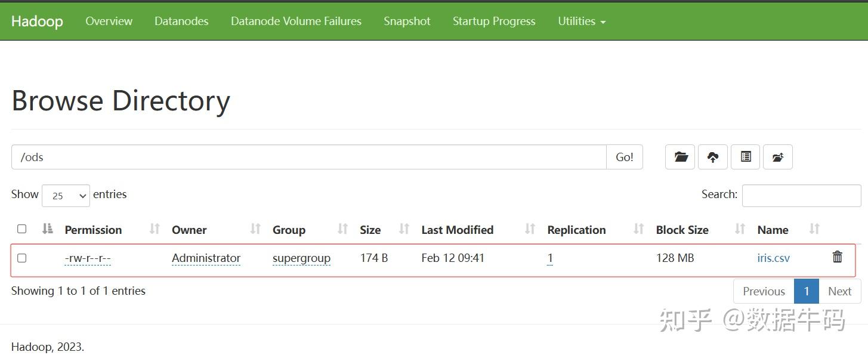Open the iris.csv file link
Image resolution: width=868 pixels, height=355 pixels.
[773, 258]
